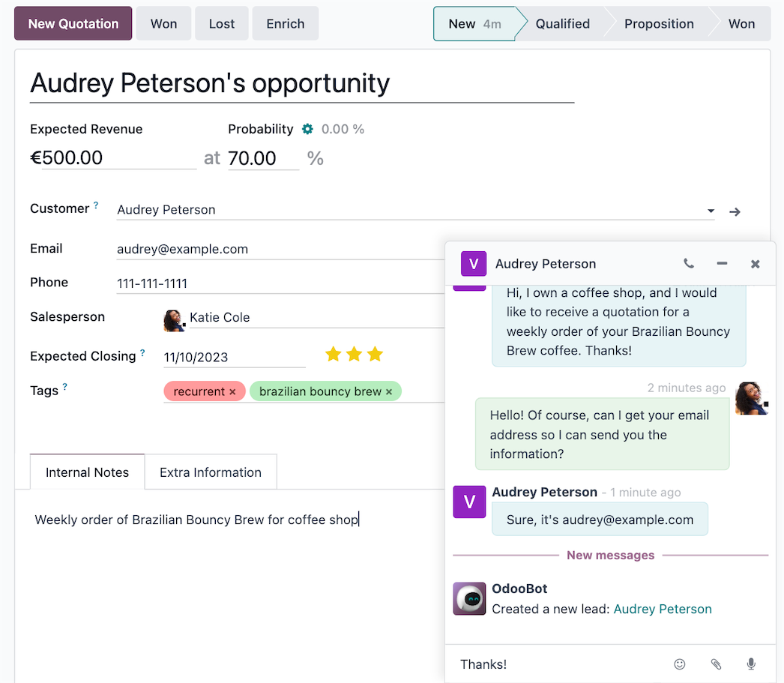Start a call from the chat window phone icon
784x683 pixels.
(x=689, y=263)
